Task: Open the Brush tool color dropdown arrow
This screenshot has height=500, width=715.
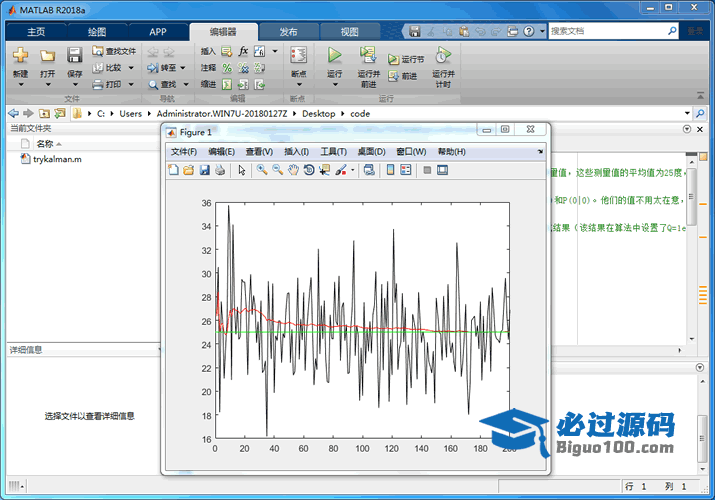Action: (x=353, y=171)
